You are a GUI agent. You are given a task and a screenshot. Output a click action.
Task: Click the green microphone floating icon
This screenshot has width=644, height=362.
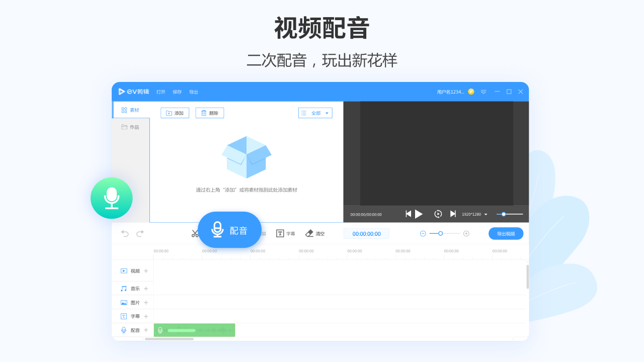click(x=111, y=198)
